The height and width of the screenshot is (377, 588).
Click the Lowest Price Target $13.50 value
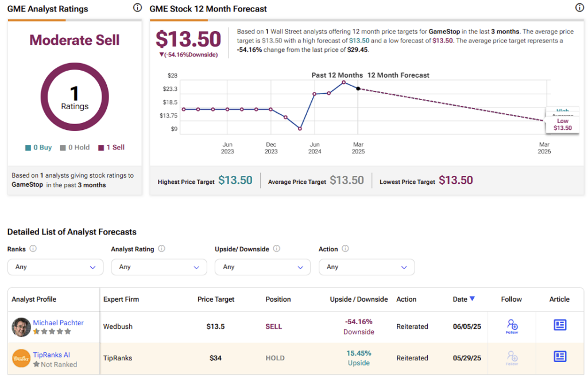(x=456, y=180)
